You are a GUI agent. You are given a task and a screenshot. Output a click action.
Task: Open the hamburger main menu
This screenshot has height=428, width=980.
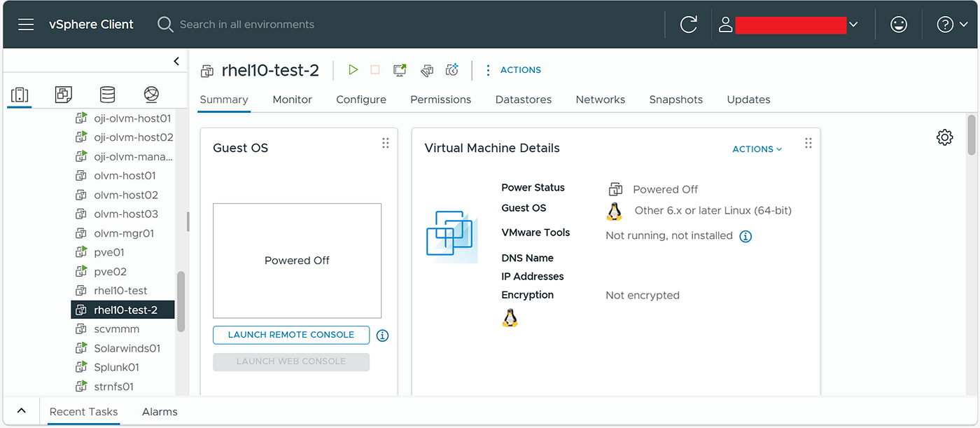(26, 25)
